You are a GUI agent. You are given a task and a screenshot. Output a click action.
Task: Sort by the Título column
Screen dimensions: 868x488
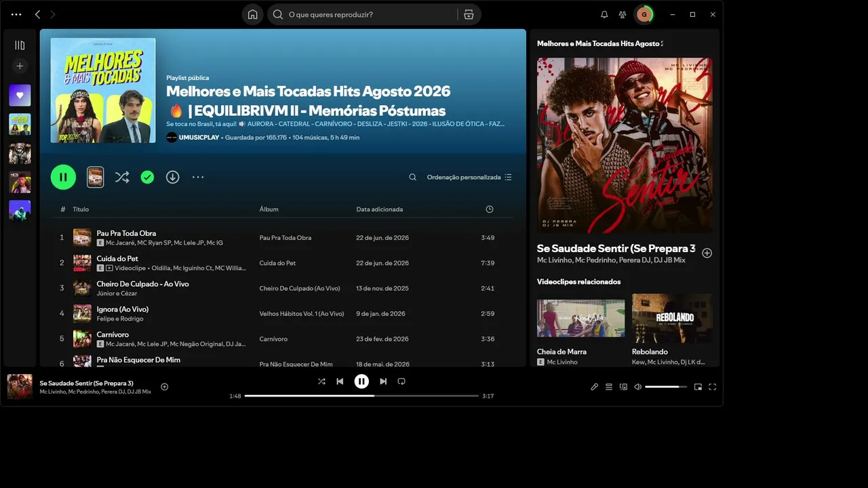(x=81, y=209)
